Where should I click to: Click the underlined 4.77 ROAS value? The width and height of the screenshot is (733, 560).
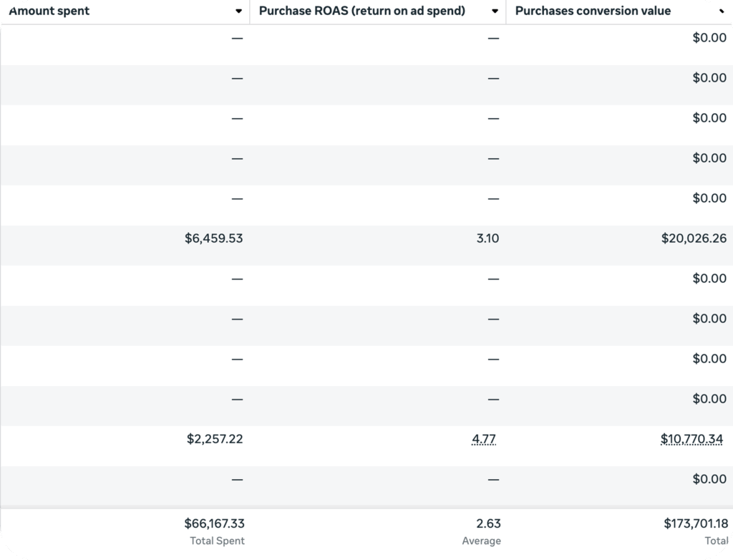pyautogui.click(x=484, y=439)
